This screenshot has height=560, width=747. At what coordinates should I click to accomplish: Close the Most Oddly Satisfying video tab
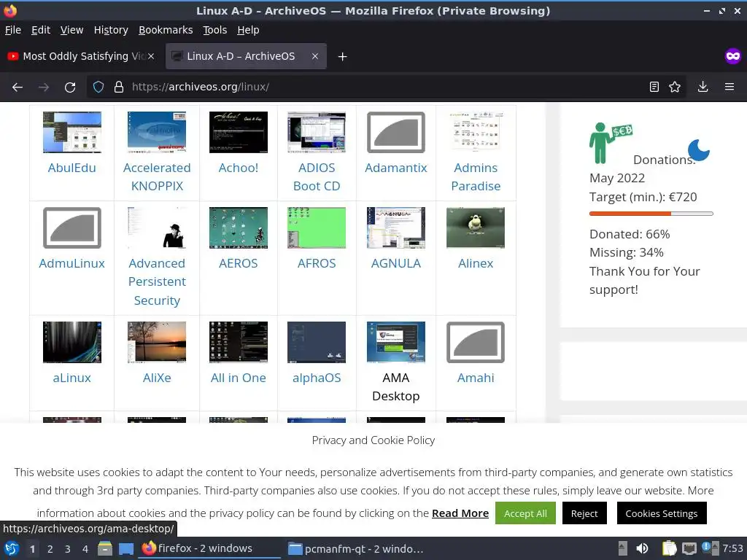(x=151, y=56)
